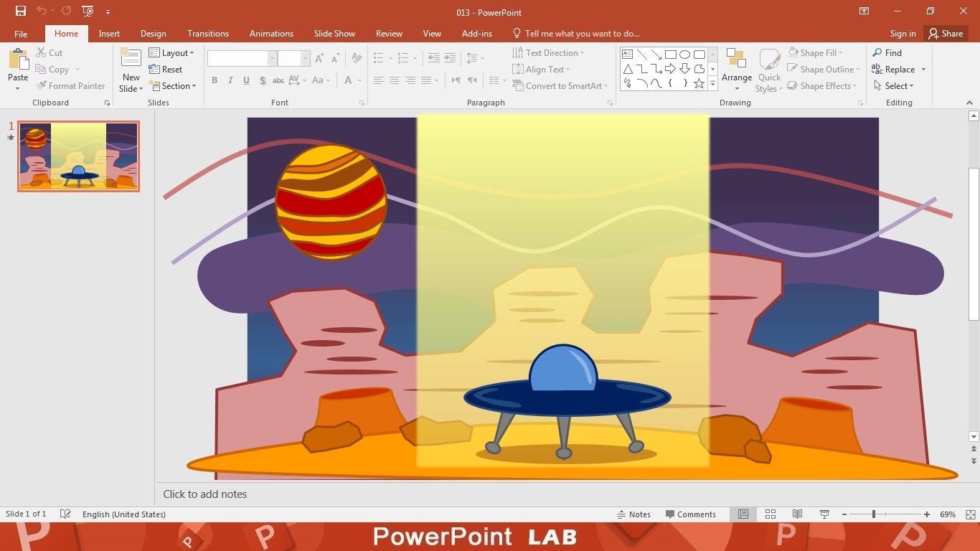This screenshot has width=980, height=551.
Task: Switch to Slide Sorter view
Action: (x=771, y=514)
